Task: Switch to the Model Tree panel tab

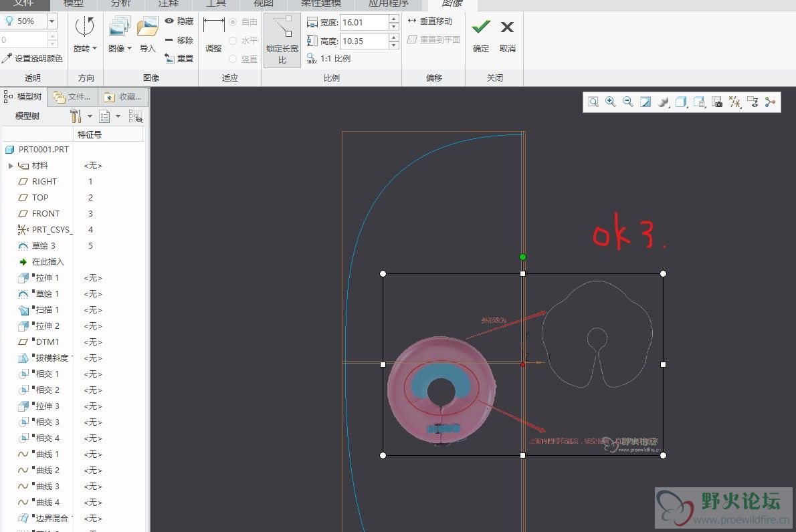Action: 23,97
